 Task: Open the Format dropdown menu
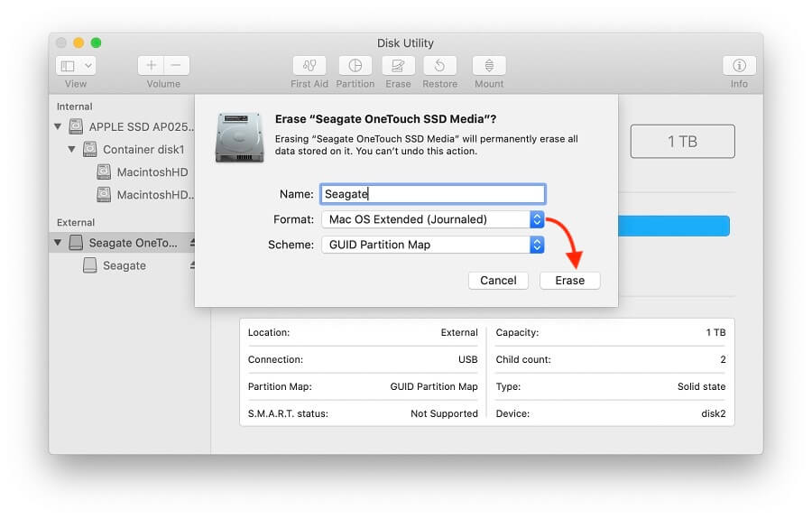[432, 219]
